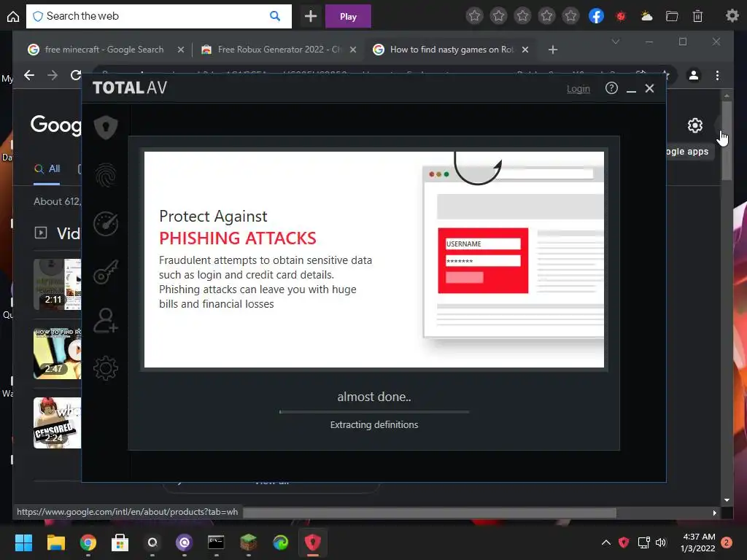Open File Explorer from taskbar
747x560 pixels.
(55, 542)
